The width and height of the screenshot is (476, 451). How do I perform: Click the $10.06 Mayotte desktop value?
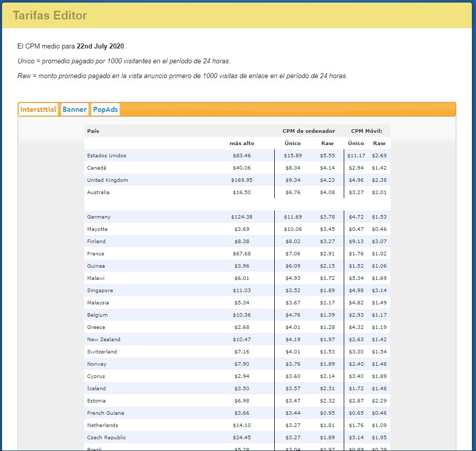[293, 229]
